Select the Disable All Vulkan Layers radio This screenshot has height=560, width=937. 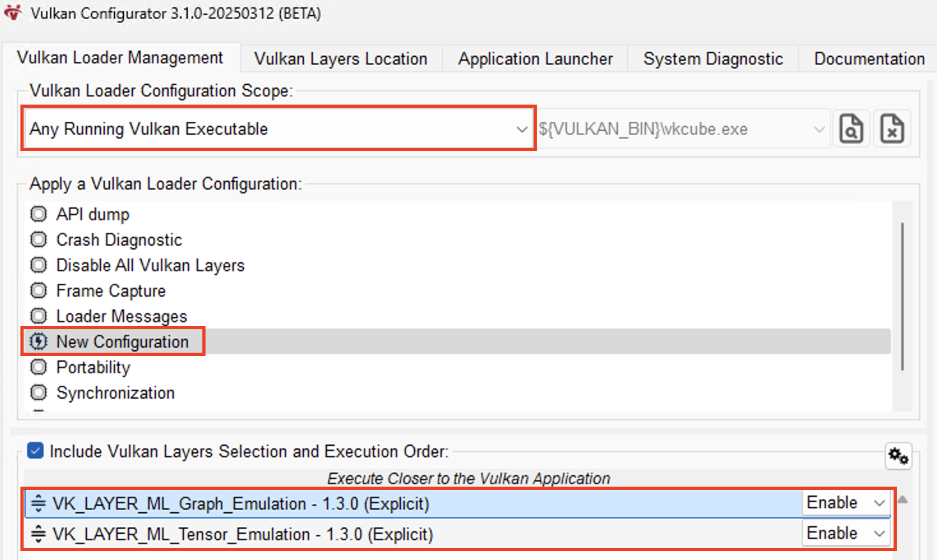pos(39,265)
